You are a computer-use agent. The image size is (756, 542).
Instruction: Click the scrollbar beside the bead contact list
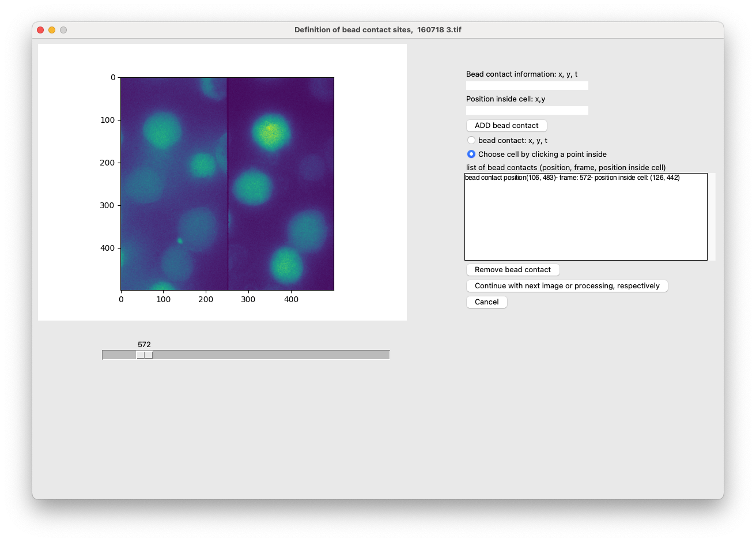click(711, 216)
